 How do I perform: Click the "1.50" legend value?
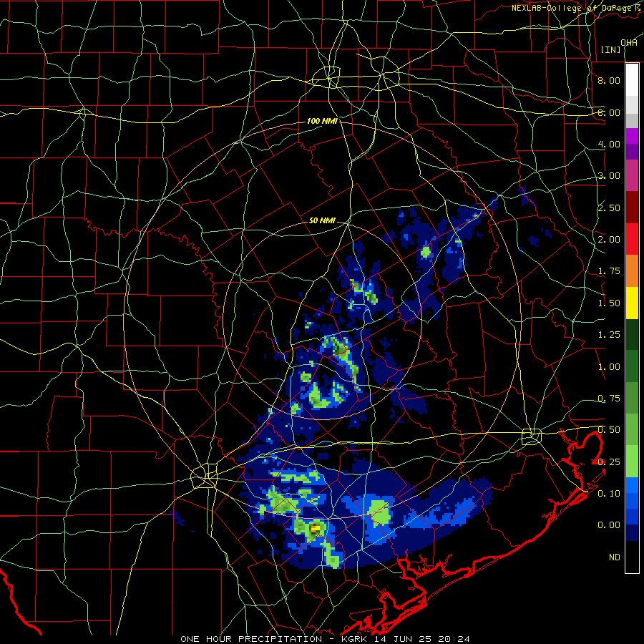click(609, 303)
